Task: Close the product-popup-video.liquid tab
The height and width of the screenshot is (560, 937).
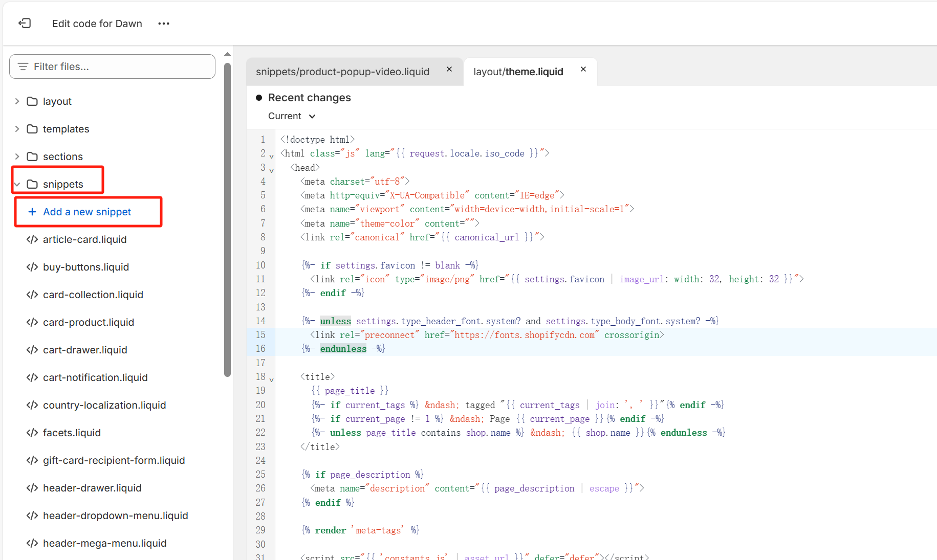Action: [449, 69]
